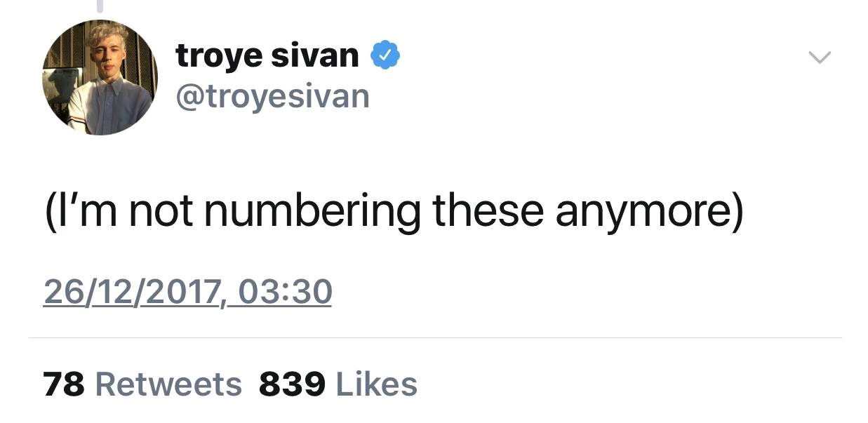Click the date 26/12/2017 in the timestamp

132,292
